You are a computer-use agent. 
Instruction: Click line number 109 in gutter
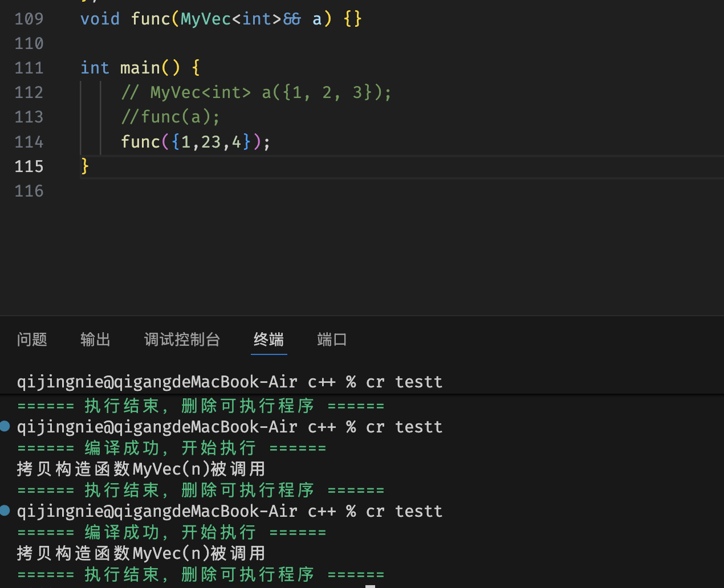[x=29, y=19]
